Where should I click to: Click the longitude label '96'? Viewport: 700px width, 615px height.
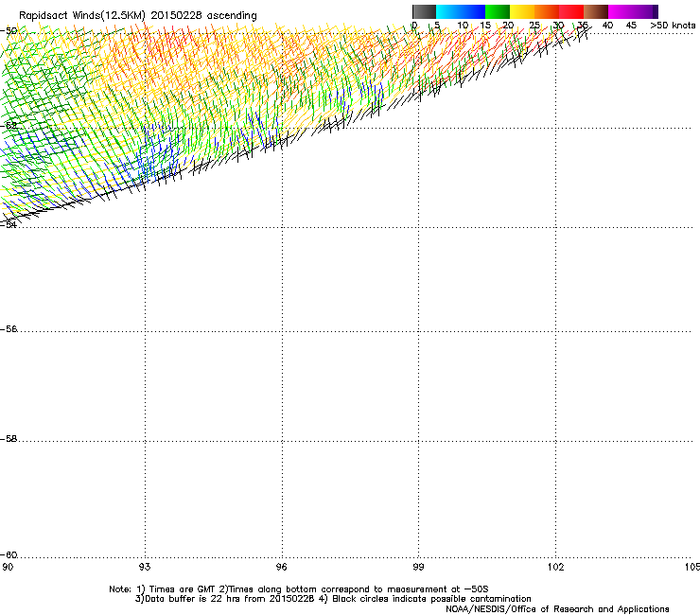coord(281,567)
